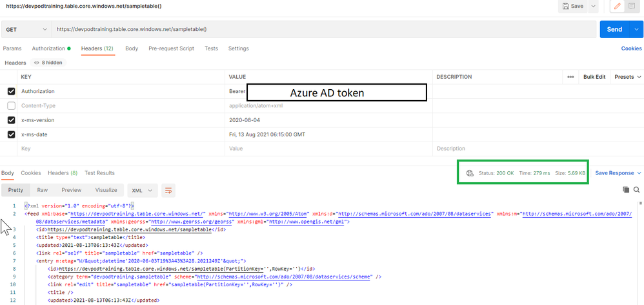Image resolution: width=644 pixels, height=305 pixels.
Task: Click the blue Send button
Action: [x=614, y=30]
